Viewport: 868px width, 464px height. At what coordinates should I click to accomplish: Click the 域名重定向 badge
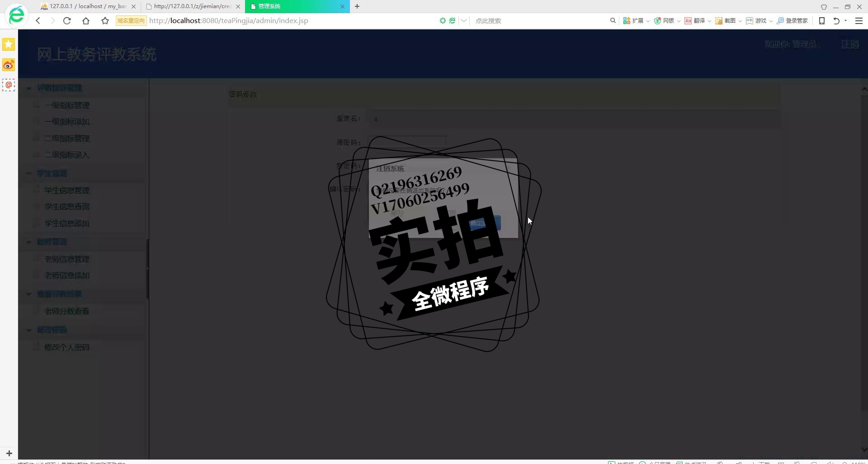[131, 21]
